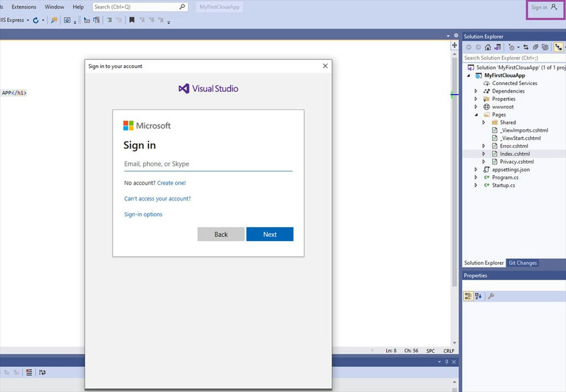The image size is (566, 392).
Task: Click the bookmark icon on the toolbar
Action: [x=131, y=20]
